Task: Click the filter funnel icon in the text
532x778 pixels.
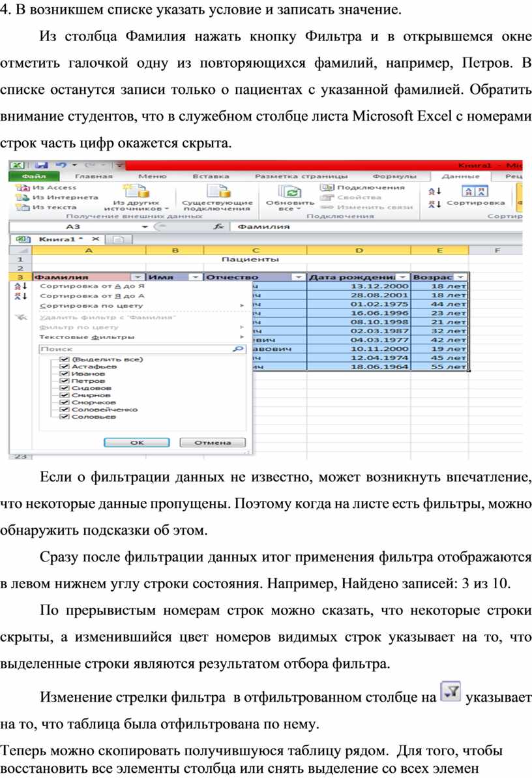Action: (x=451, y=691)
